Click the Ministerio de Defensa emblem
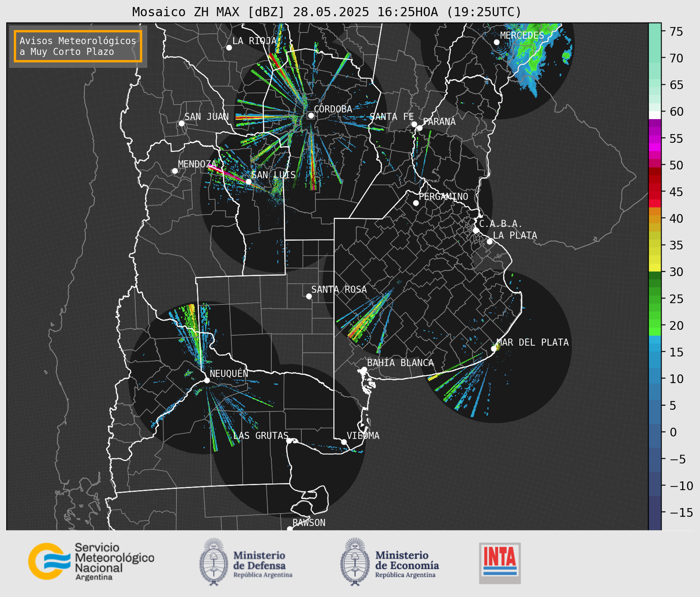This screenshot has width=700, height=597. point(213,562)
